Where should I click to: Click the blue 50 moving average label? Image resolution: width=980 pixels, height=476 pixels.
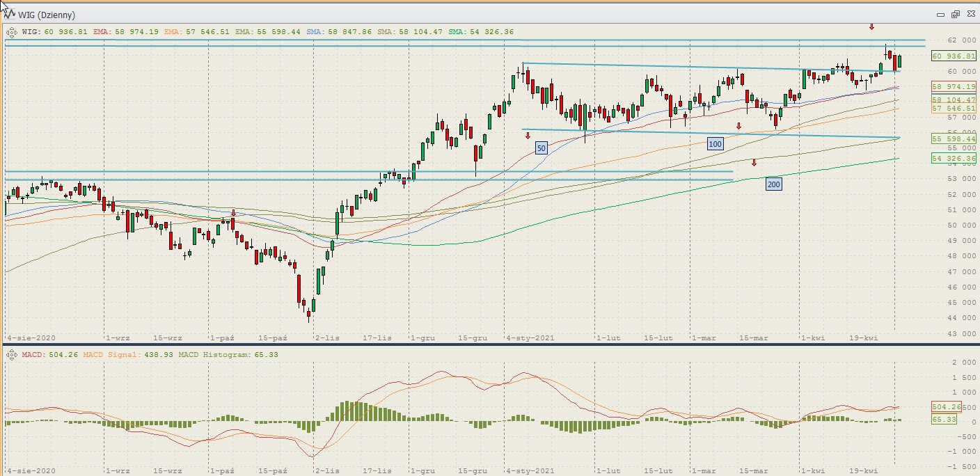[542, 148]
